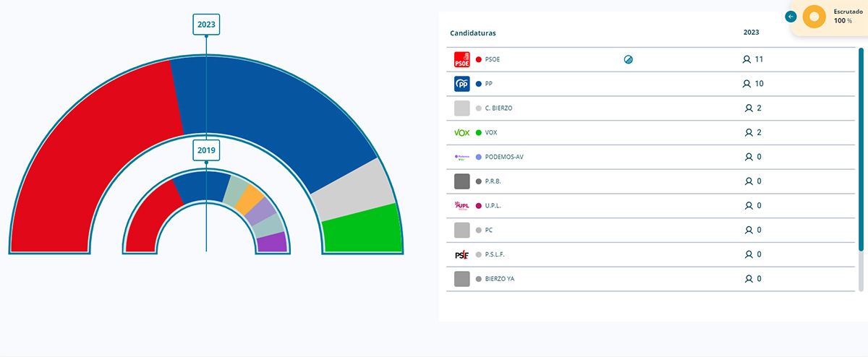Click the Podemos-AV party logo
The width and height of the screenshot is (868, 357).
click(x=461, y=157)
